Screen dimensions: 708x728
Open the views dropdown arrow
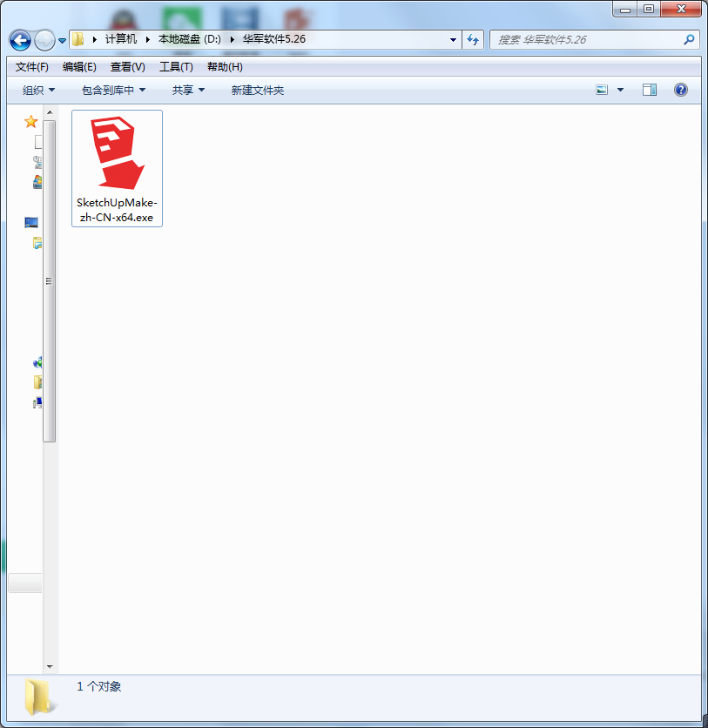click(619, 89)
